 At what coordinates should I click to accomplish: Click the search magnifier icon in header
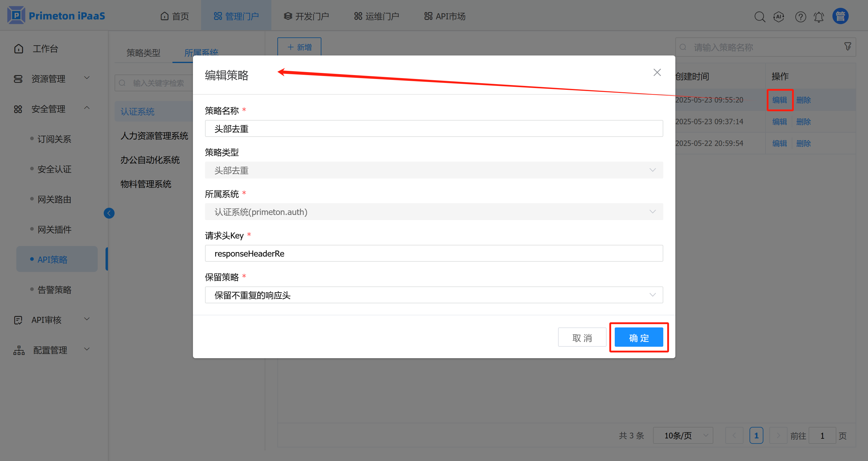(759, 17)
